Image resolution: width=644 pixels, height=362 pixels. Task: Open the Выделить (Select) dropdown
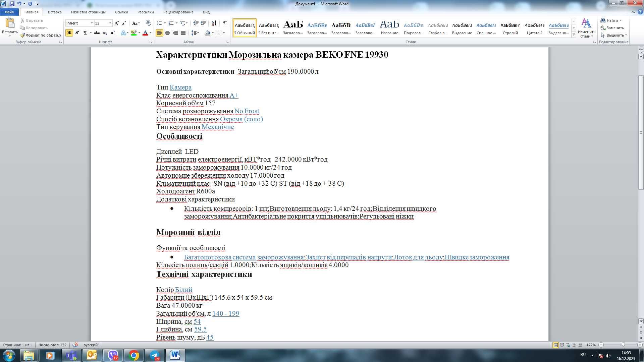click(614, 35)
